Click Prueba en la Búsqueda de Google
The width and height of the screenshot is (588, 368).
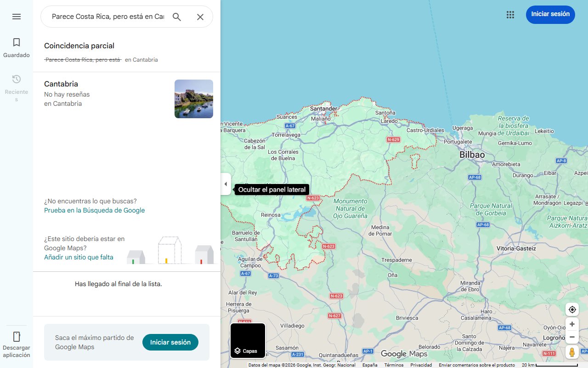tap(94, 210)
